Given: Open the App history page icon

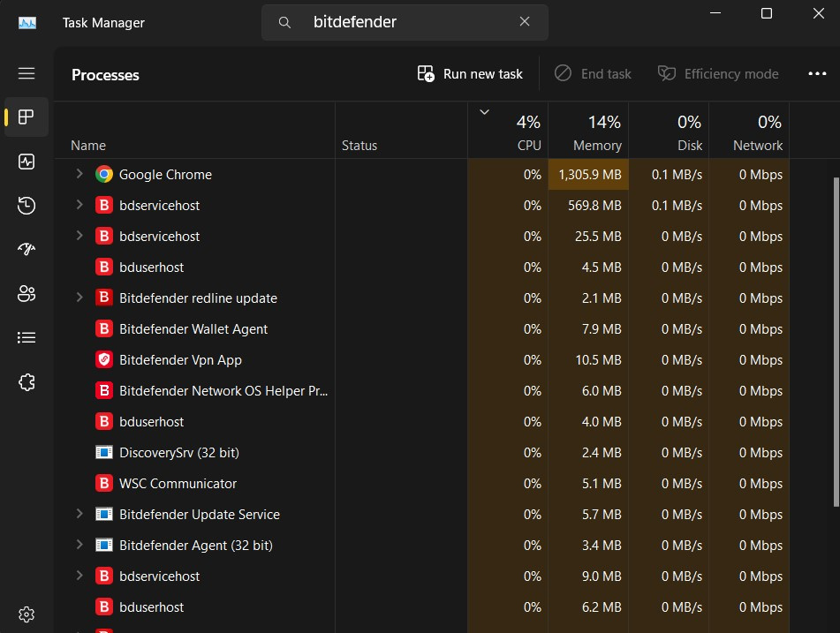Looking at the screenshot, I should [26, 206].
